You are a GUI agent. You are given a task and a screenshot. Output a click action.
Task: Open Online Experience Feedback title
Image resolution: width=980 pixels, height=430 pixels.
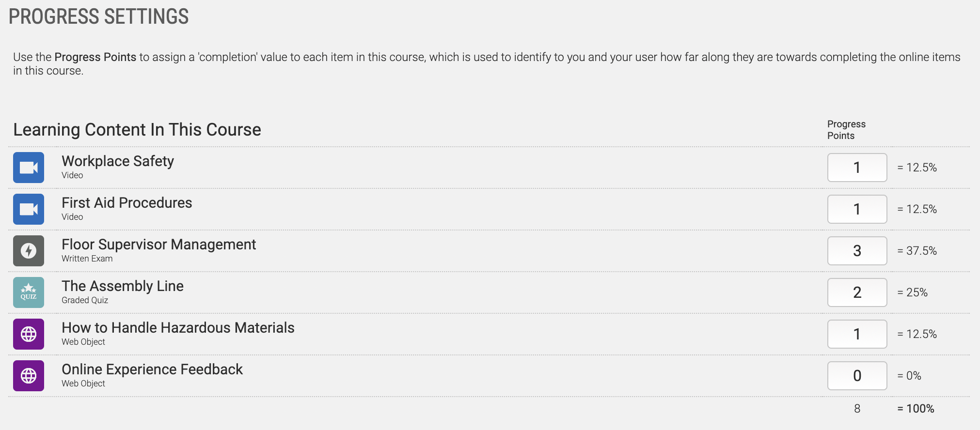click(152, 369)
